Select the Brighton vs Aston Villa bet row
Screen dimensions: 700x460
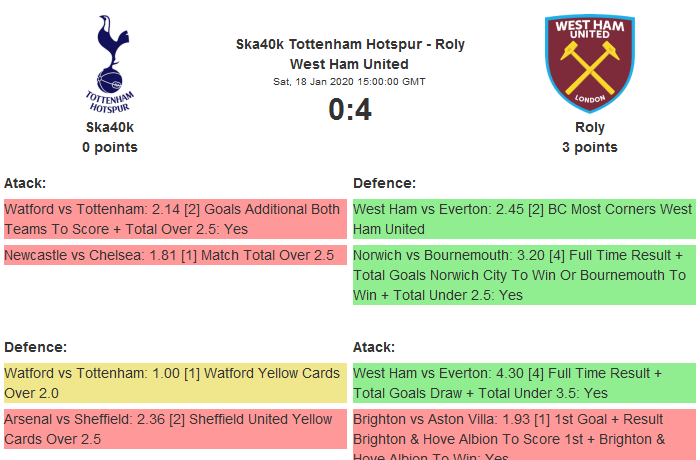tap(523, 438)
